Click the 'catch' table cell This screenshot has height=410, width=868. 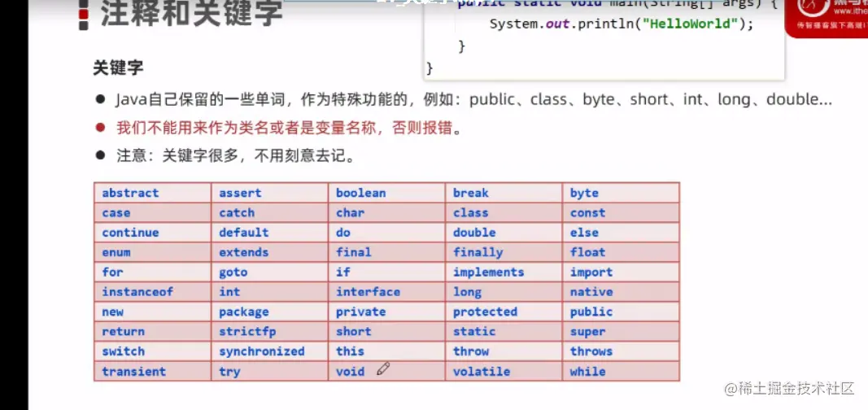coord(269,213)
